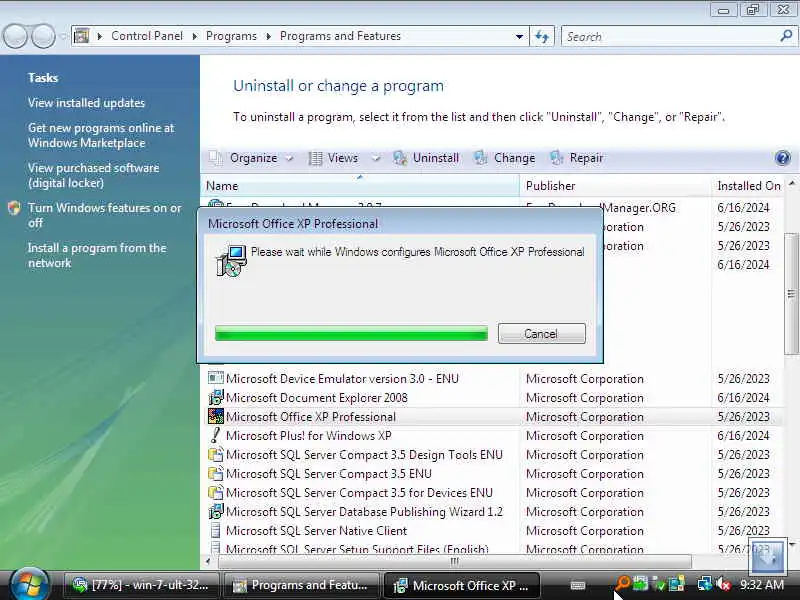The image size is (800, 600).
Task: Click the green checkmark tray icon
Action: [659, 585]
